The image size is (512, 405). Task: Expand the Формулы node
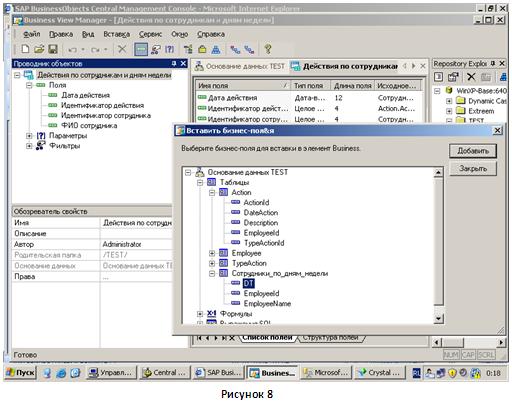tap(200, 314)
